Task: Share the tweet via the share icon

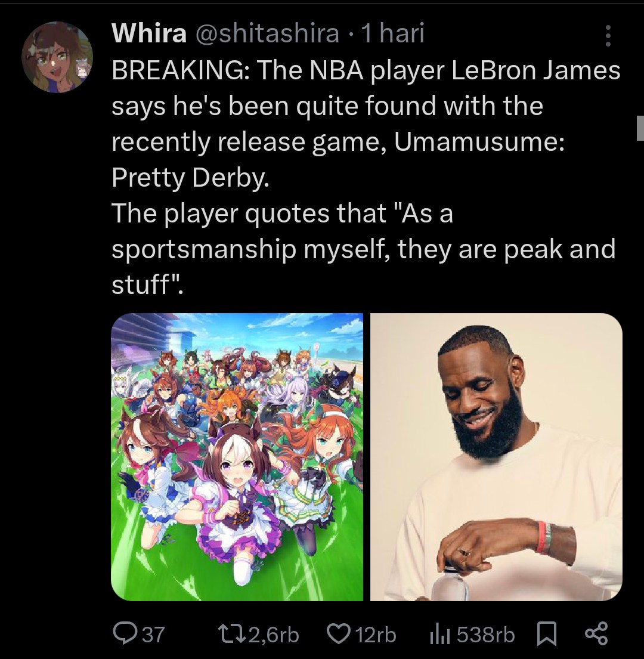Action: [596, 634]
